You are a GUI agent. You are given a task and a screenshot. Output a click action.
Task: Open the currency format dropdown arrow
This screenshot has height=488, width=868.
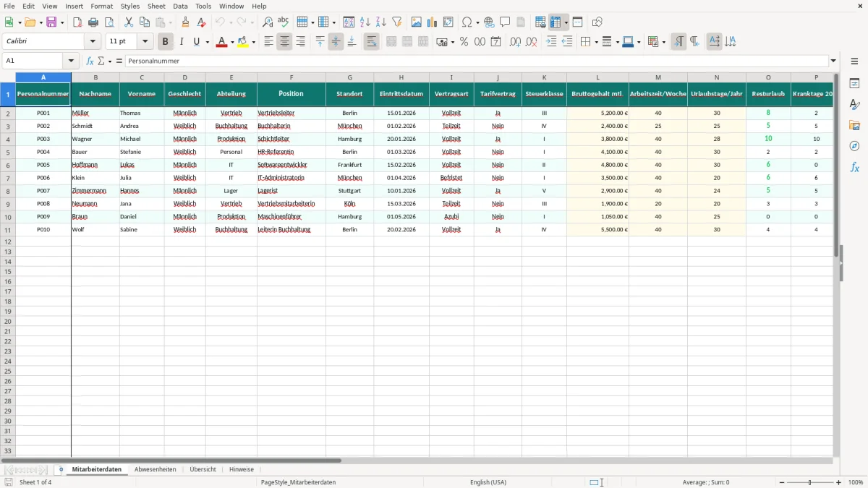click(452, 42)
